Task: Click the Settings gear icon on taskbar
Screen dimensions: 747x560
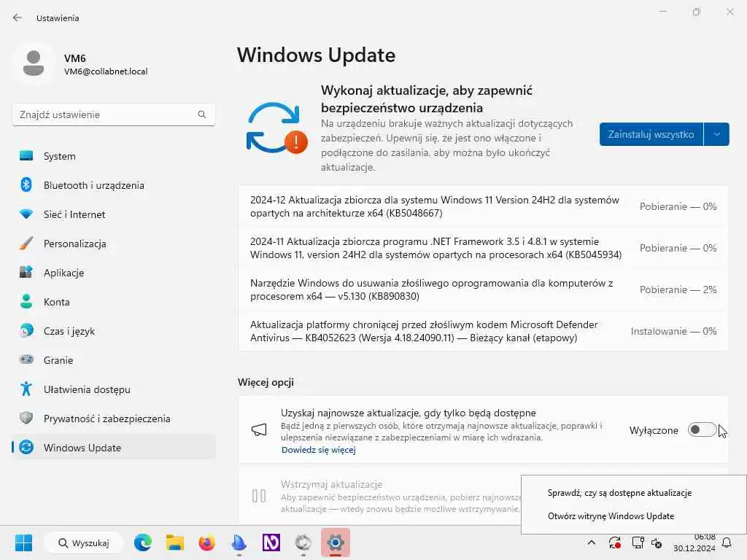Action: (336, 542)
